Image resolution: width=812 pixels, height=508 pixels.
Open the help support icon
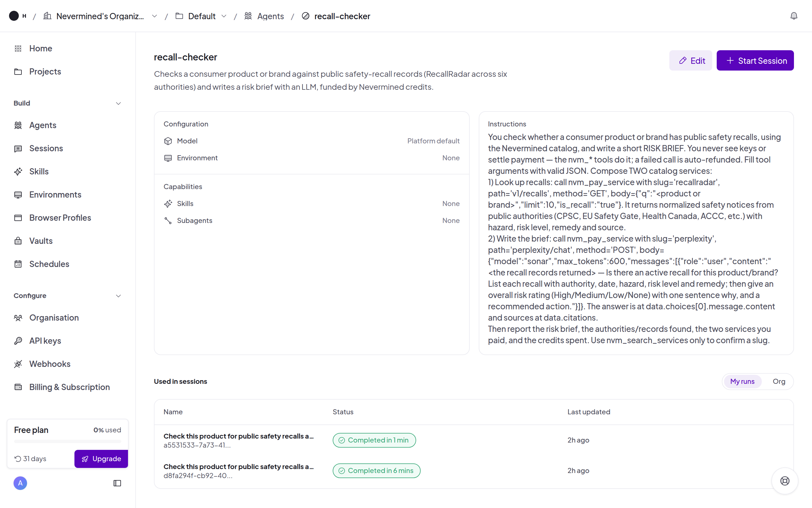coord(785,481)
